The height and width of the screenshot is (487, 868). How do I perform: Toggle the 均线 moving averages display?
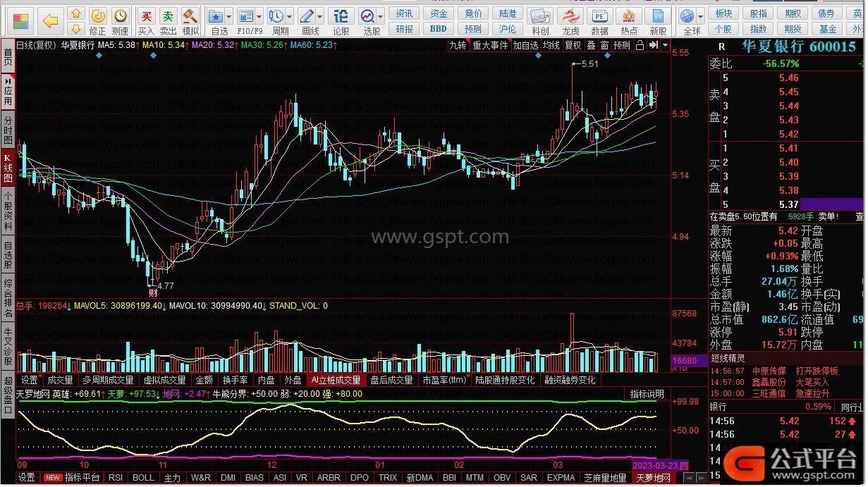pos(551,45)
